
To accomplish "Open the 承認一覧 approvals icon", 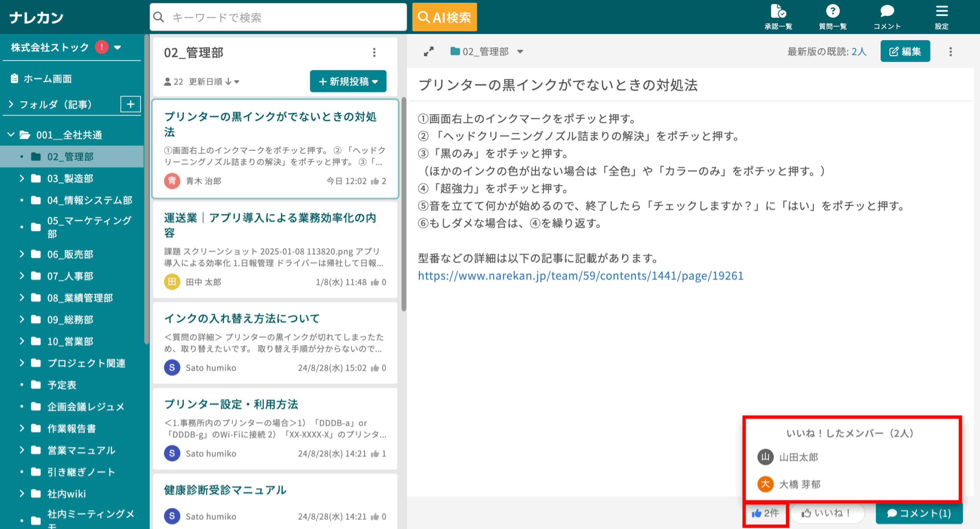I will [x=778, y=17].
